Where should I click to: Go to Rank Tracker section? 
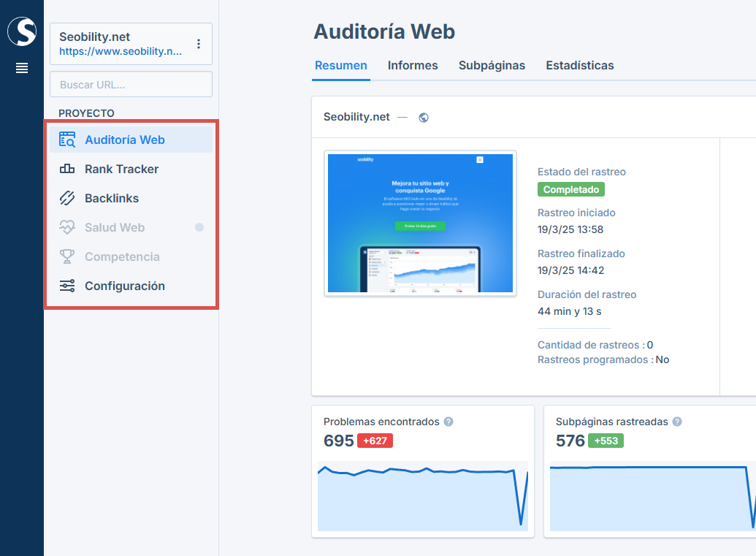131,169
